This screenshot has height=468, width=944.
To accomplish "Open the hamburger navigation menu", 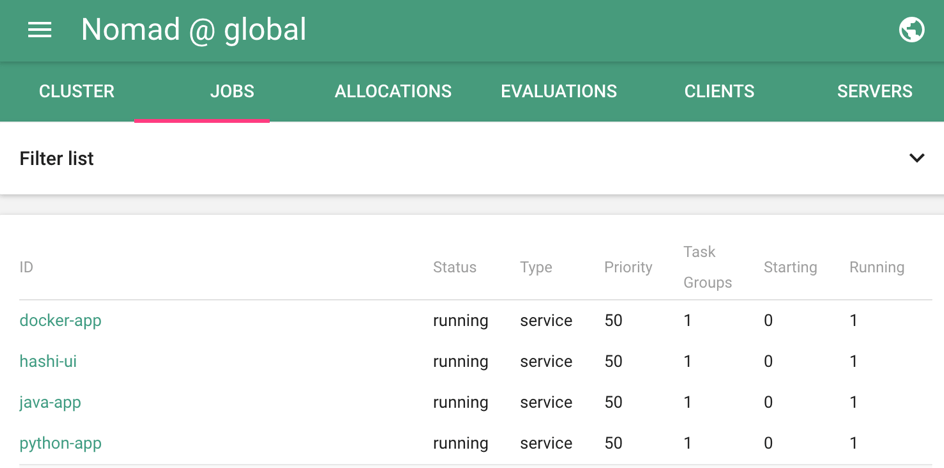I will pos(40,30).
